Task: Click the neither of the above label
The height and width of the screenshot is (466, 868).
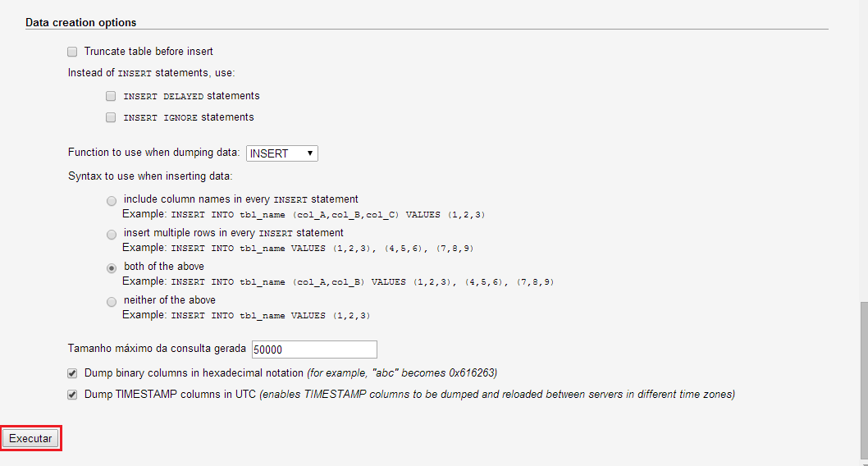Action: click(169, 300)
